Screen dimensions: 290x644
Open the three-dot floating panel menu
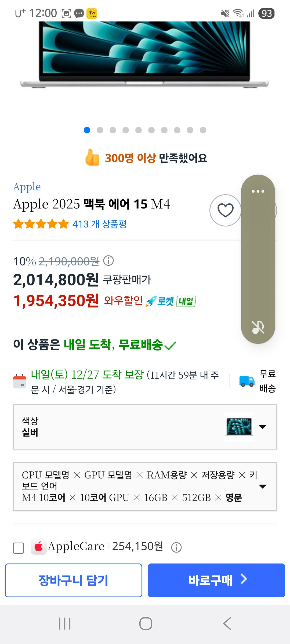click(x=258, y=191)
